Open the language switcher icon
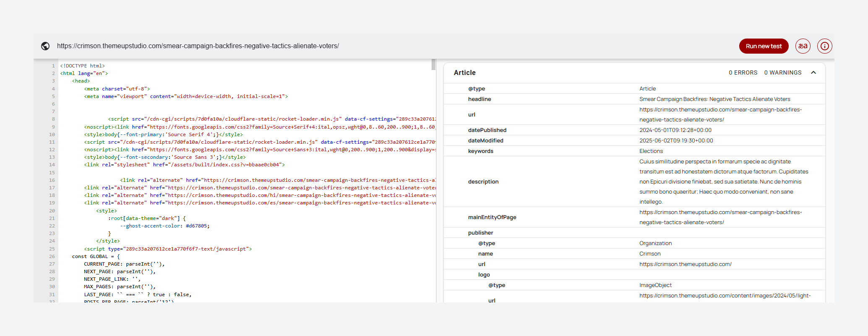 tap(803, 46)
